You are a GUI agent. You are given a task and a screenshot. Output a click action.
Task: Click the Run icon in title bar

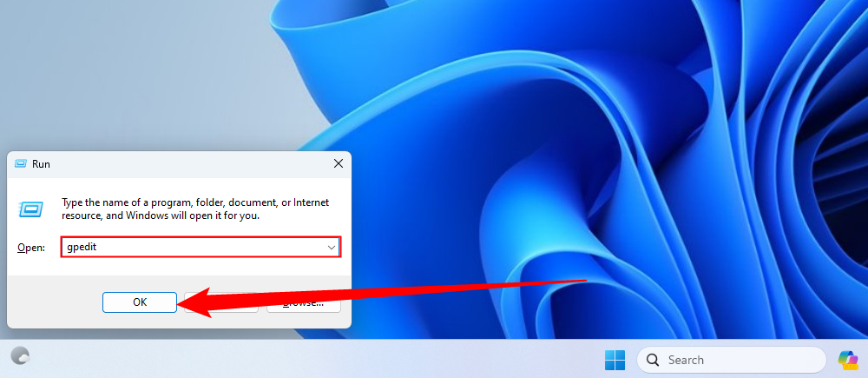(x=21, y=163)
